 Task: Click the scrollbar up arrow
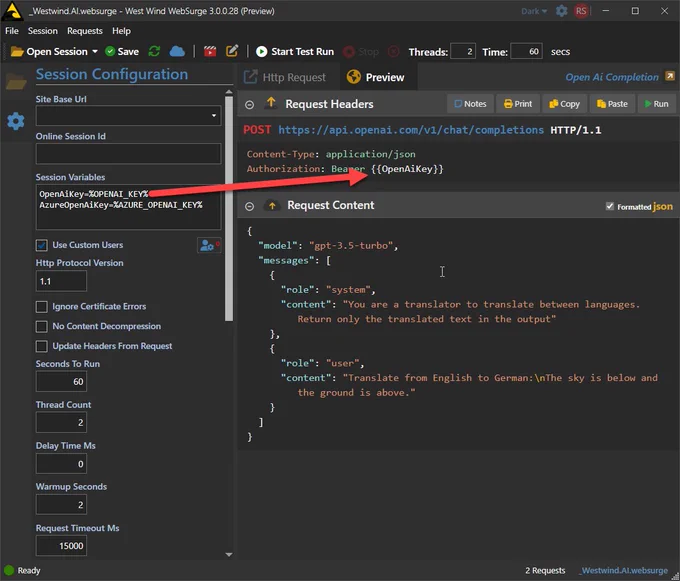pos(229,92)
